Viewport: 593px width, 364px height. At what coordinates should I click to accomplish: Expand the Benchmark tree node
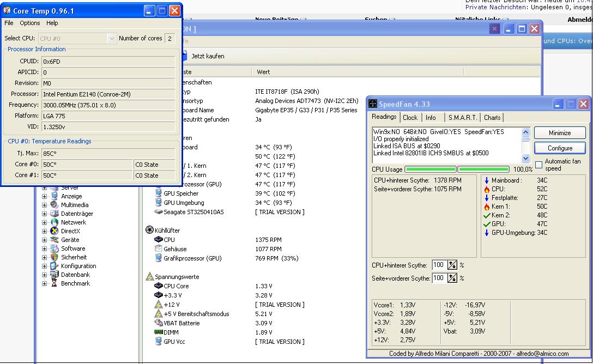44,283
